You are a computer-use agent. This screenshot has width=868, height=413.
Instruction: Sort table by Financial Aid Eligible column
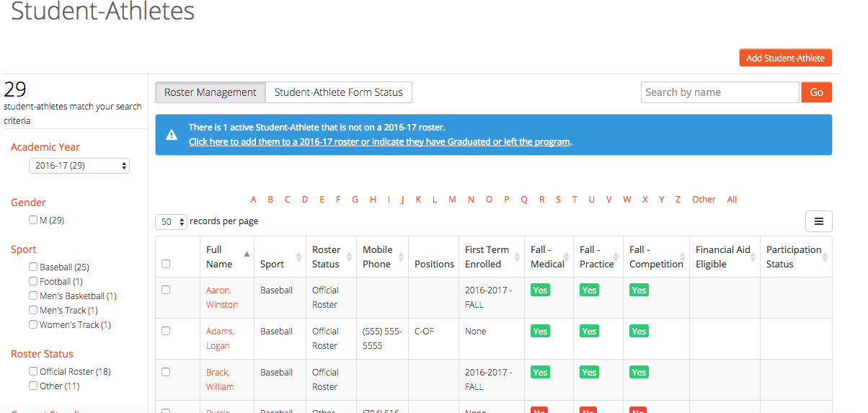pyautogui.click(x=753, y=257)
